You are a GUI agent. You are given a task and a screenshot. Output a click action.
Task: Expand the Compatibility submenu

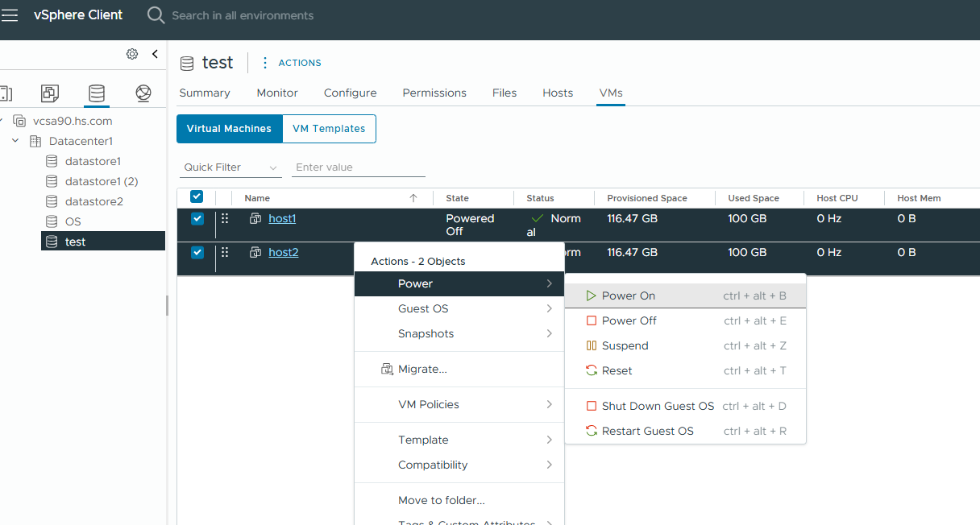tap(459, 465)
